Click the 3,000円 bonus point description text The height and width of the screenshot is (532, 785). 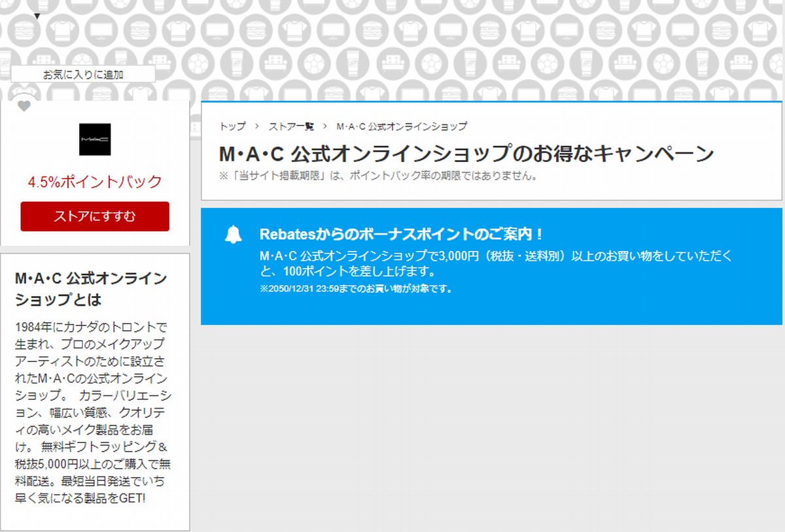[496, 263]
